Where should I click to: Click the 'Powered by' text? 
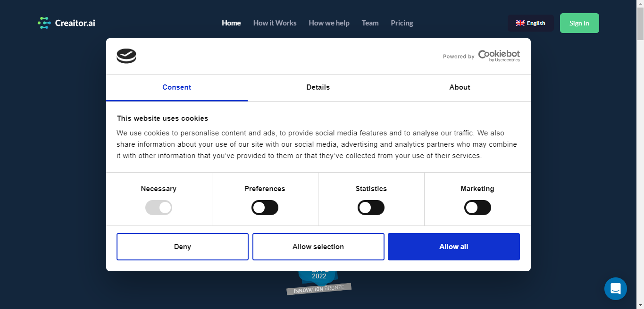[x=459, y=57]
